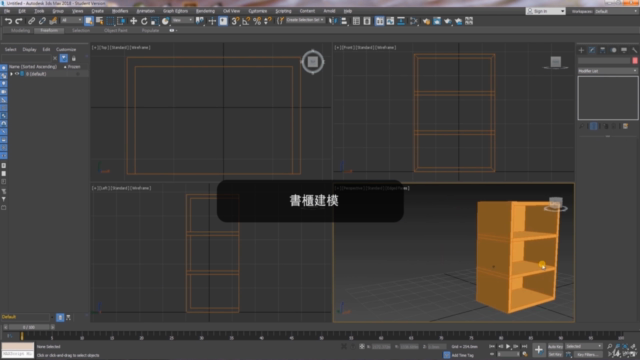Open the Graph Editors menu
This screenshot has height=360, width=640.
pos(175,11)
